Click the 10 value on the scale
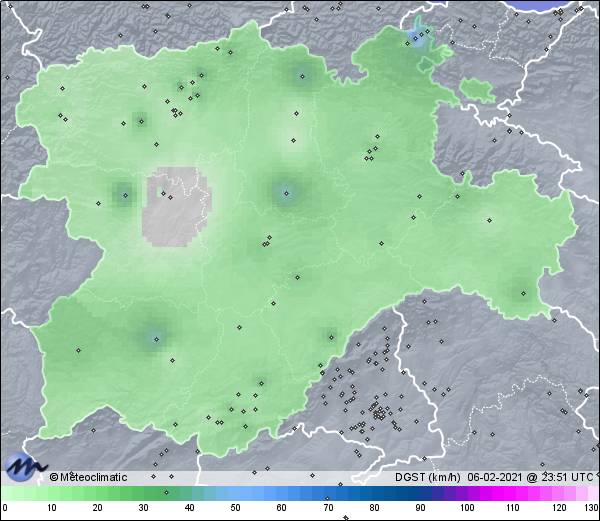Screen dimensions: 600x521 (52, 508)
